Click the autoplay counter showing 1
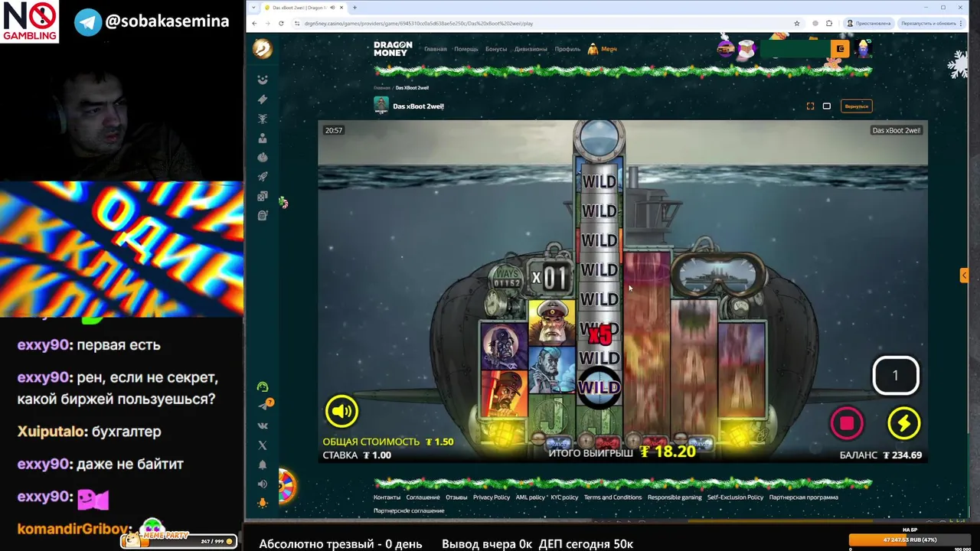Image resolution: width=980 pixels, height=551 pixels. [896, 376]
